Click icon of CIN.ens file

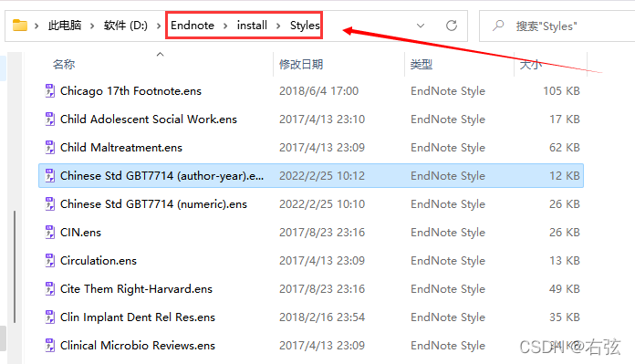point(50,233)
